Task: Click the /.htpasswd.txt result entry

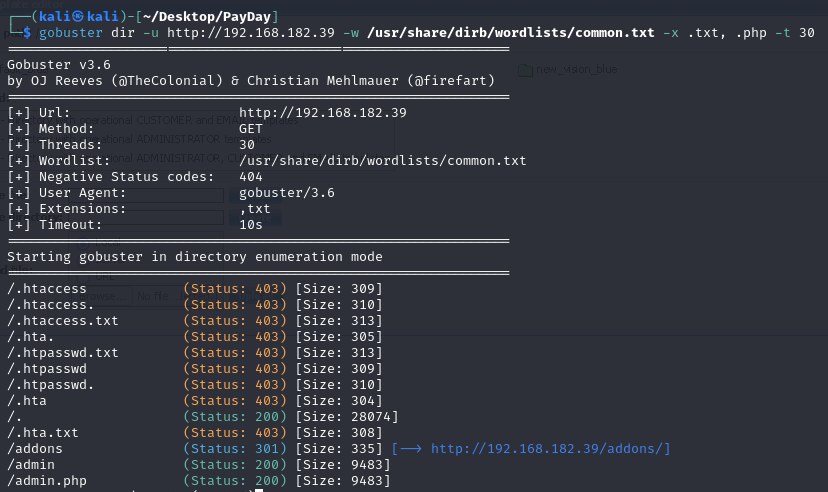Action: (x=62, y=353)
